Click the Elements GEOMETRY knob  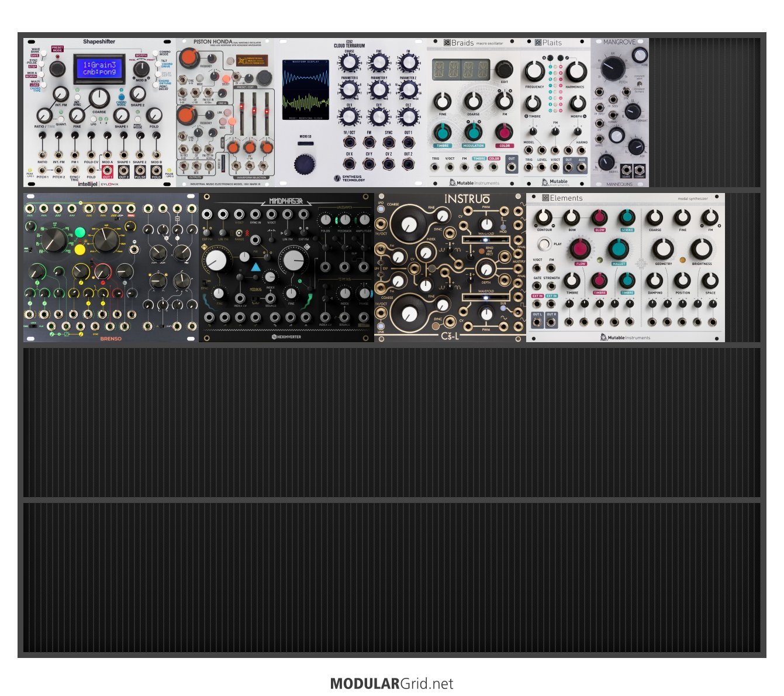point(663,249)
